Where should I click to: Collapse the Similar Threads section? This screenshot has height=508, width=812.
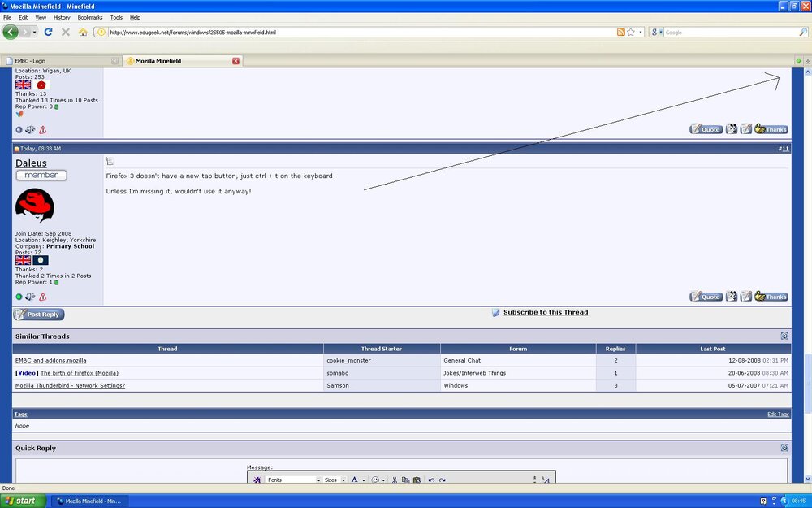click(784, 336)
